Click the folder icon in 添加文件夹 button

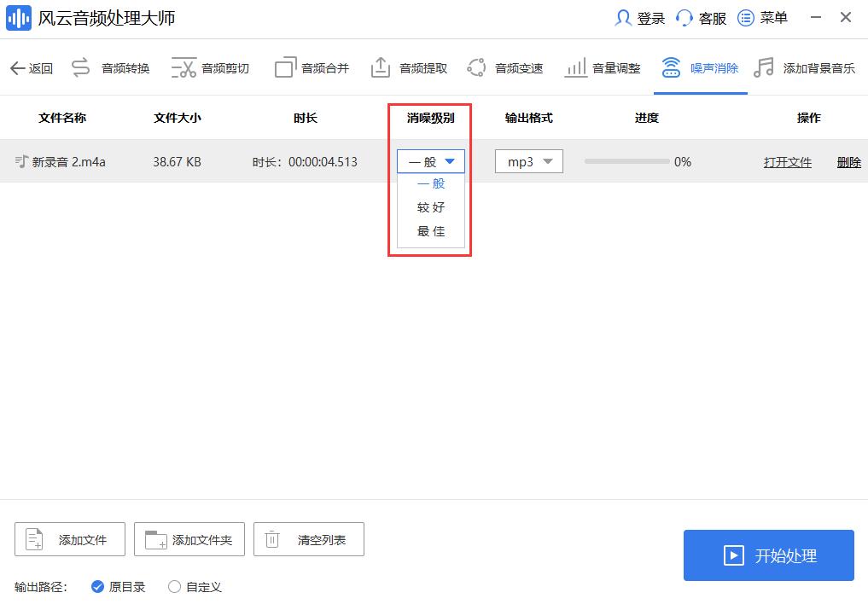point(155,540)
